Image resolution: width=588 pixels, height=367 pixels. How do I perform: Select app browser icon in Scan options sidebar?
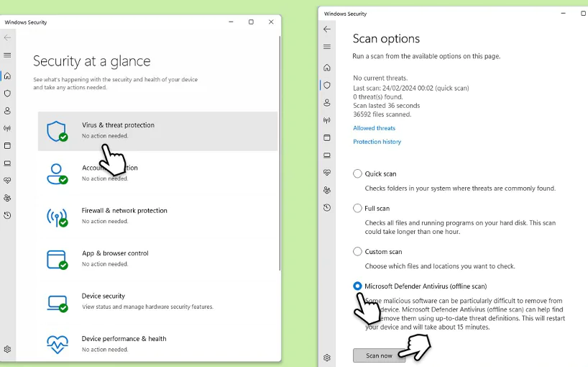(x=327, y=137)
